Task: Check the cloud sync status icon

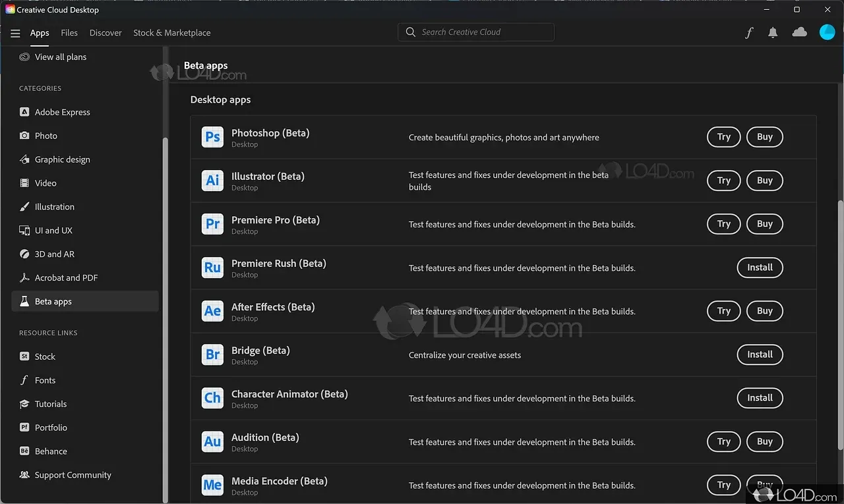Action: click(x=799, y=32)
